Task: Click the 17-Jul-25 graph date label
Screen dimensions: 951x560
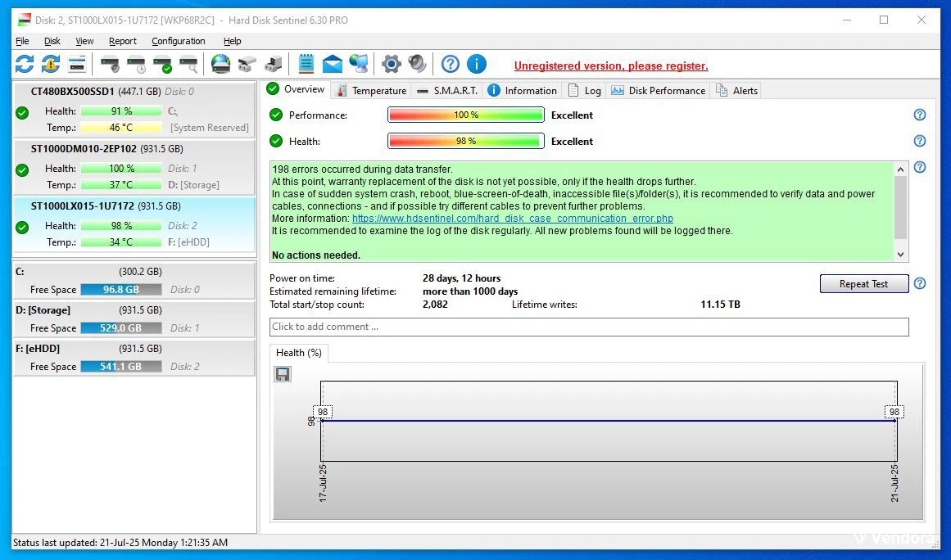Action: coord(323,482)
